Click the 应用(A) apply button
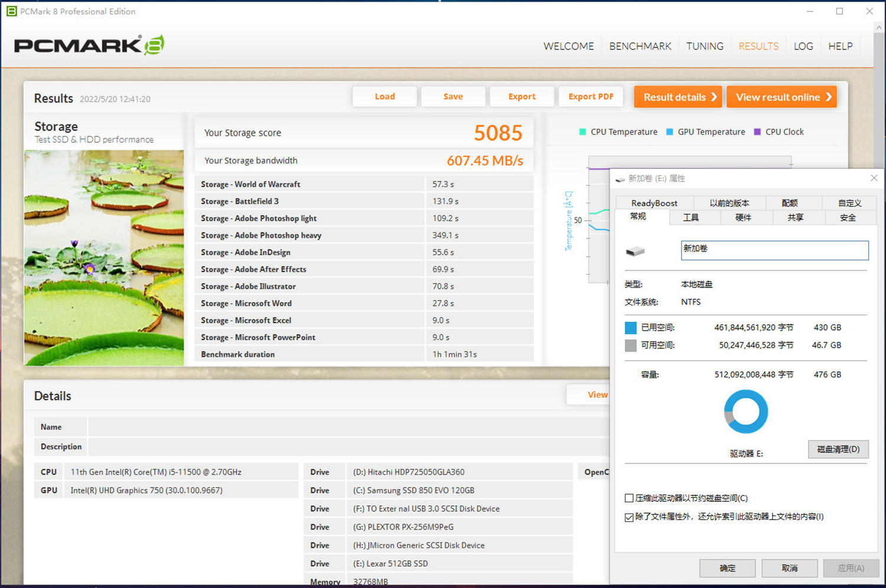 851,568
